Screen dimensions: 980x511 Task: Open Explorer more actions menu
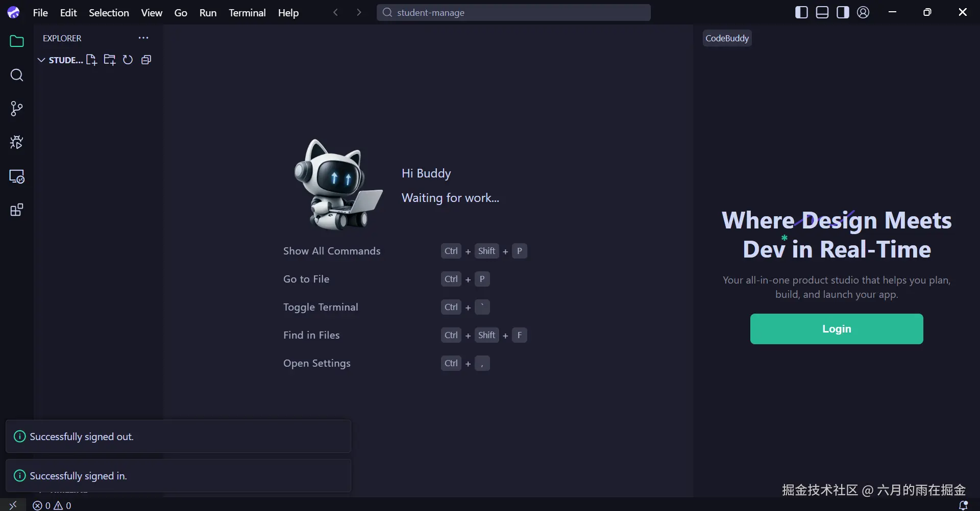pos(143,38)
